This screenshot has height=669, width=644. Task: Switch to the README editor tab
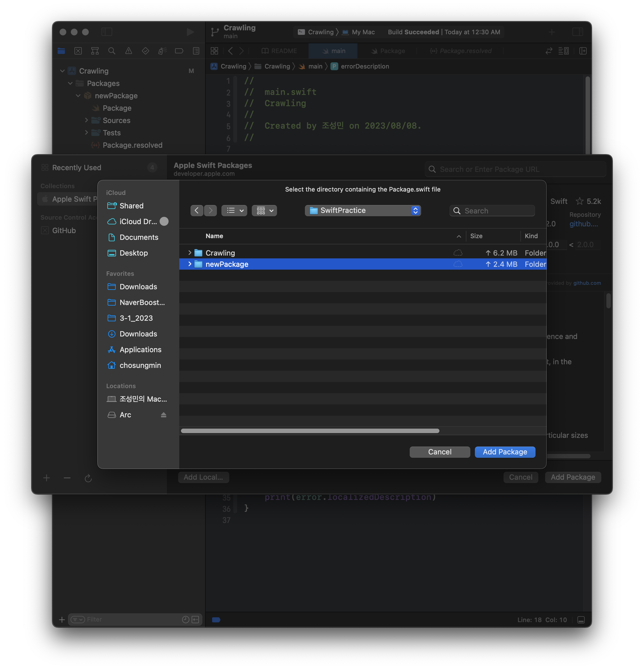tap(281, 51)
